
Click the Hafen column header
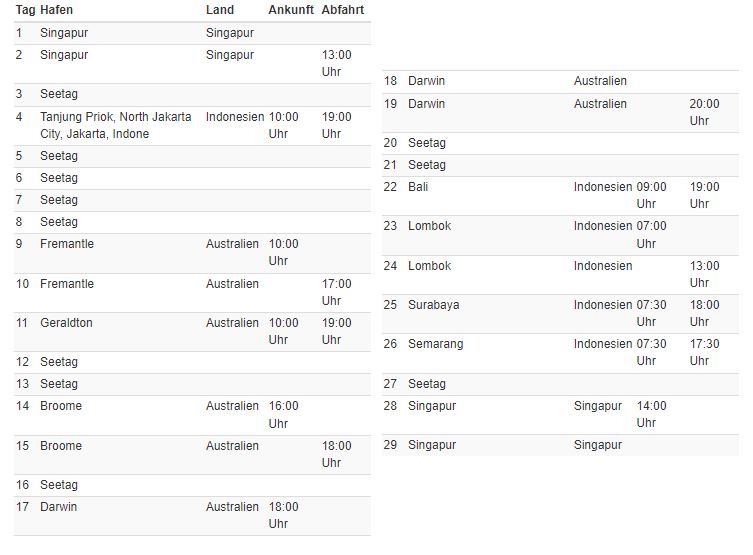coord(57,10)
